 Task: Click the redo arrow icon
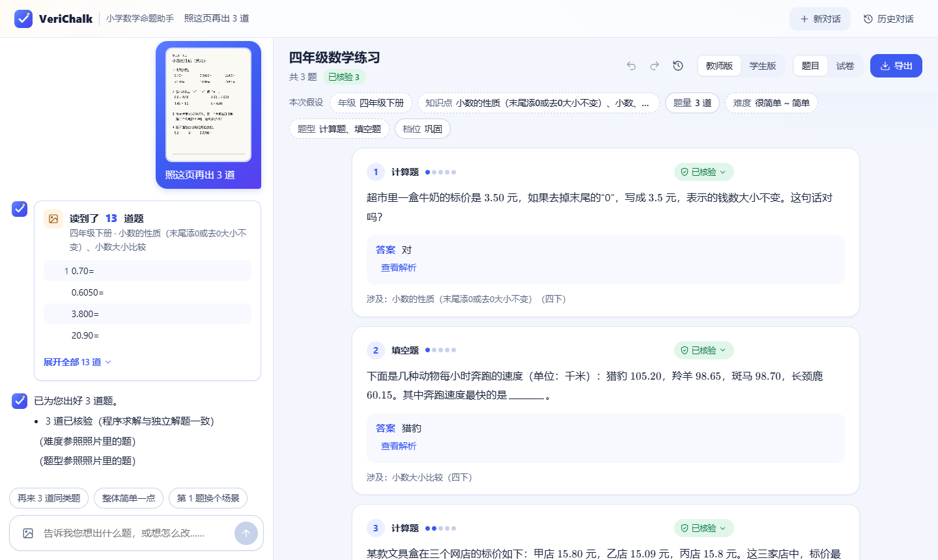click(x=655, y=66)
